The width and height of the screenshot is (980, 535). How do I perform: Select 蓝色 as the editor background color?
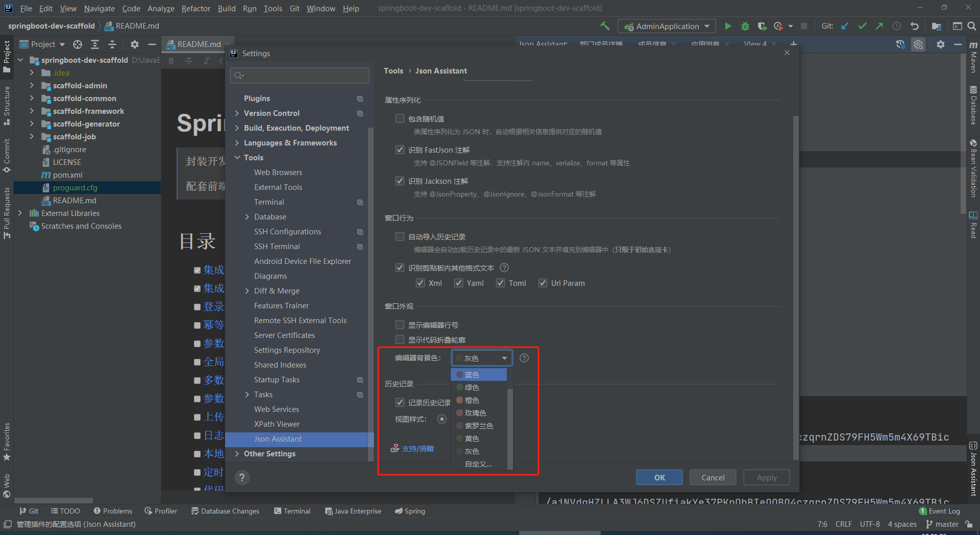click(473, 374)
